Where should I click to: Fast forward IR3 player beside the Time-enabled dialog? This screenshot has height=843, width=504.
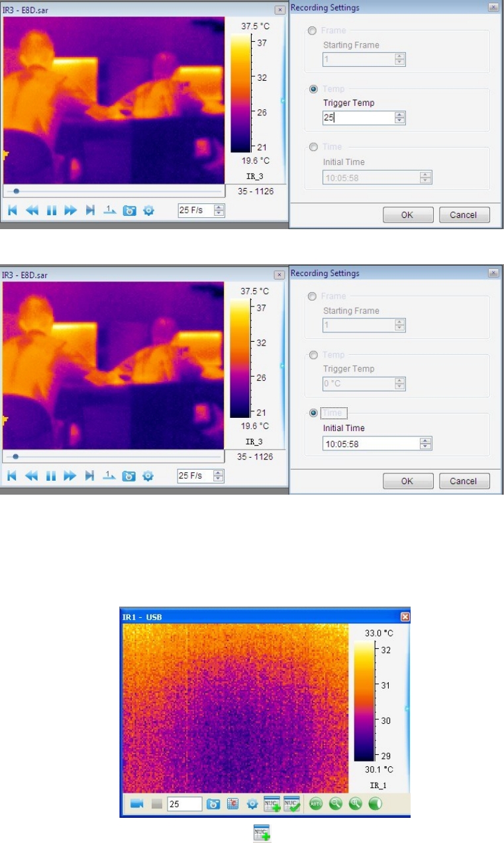pyautogui.click(x=70, y=475)
